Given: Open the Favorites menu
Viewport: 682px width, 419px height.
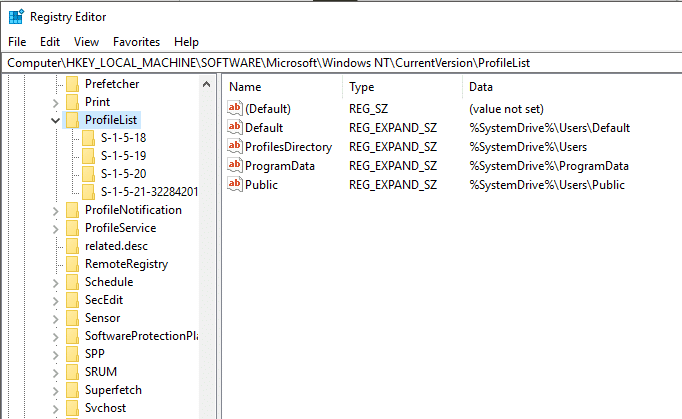Looking at the screenshot, I should click(136, 42).
